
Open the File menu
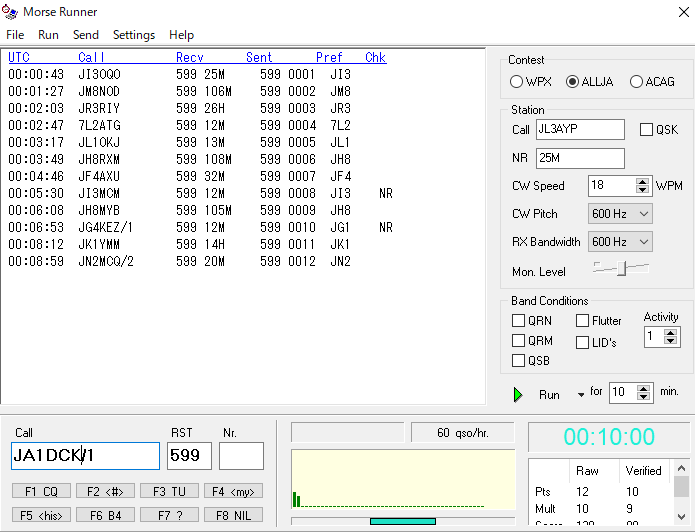tap(15, 35)
